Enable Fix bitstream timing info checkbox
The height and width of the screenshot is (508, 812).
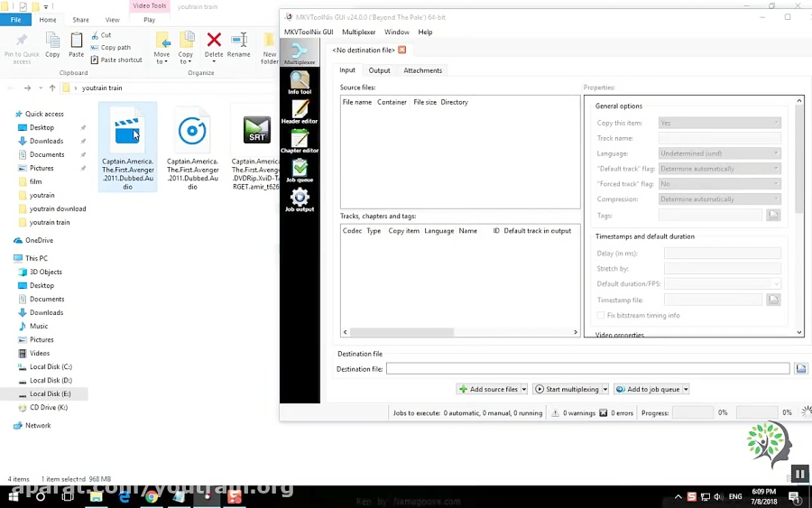pyautogui.click(x=601, y=315)
